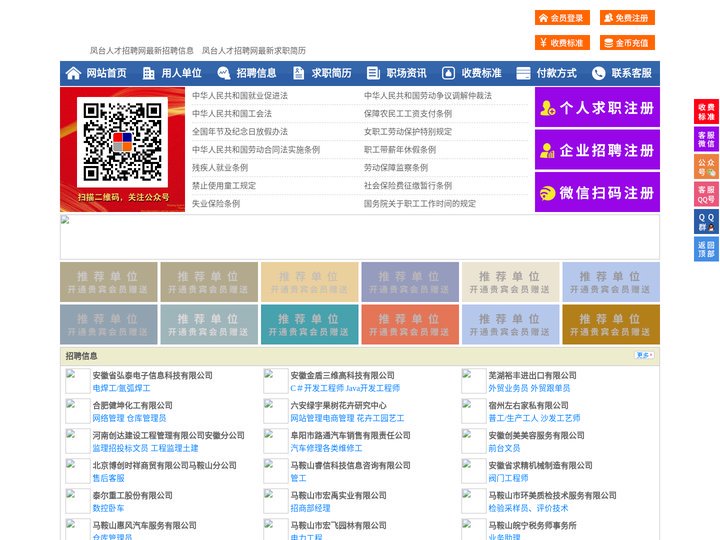Open 芜湖裕丰进出口有限公司 listing
Viewport: 720px width, 540px height.
[x=532, y=375]
